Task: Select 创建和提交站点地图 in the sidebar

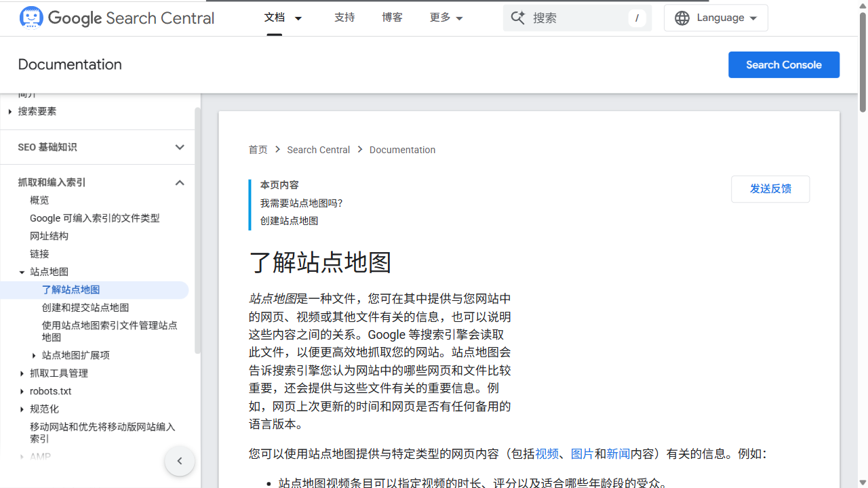Action: pos(85,307)
